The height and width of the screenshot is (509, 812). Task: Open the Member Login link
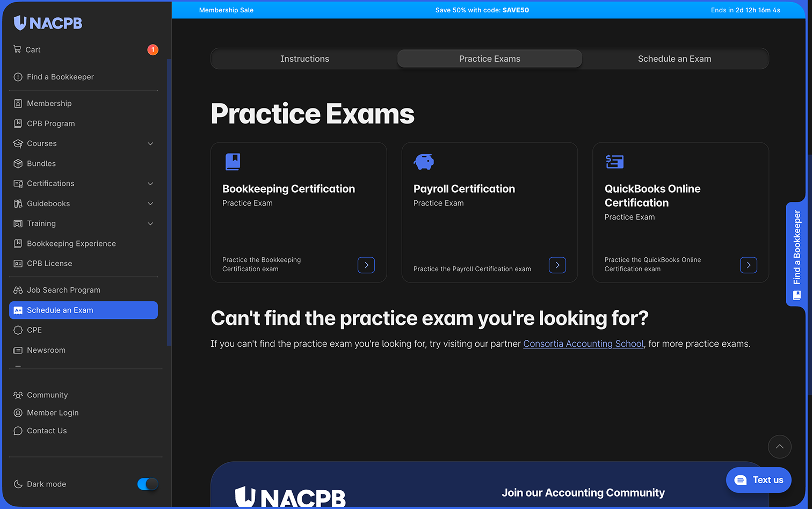[x=53, y=413]
